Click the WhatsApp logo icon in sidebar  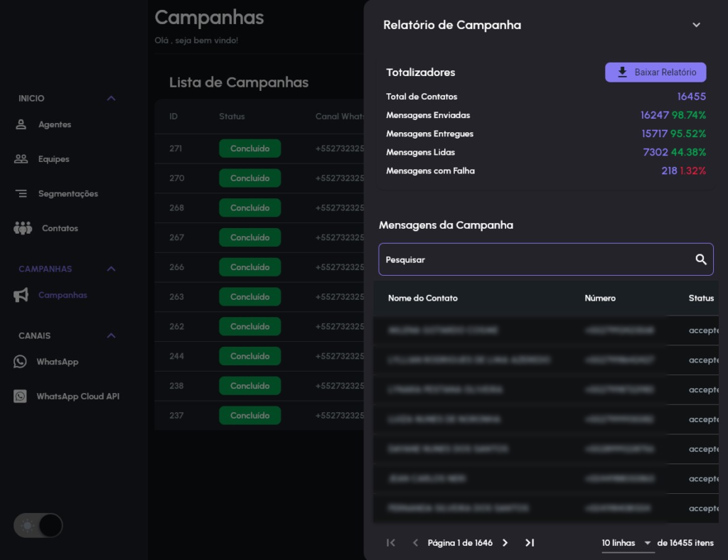20,362
